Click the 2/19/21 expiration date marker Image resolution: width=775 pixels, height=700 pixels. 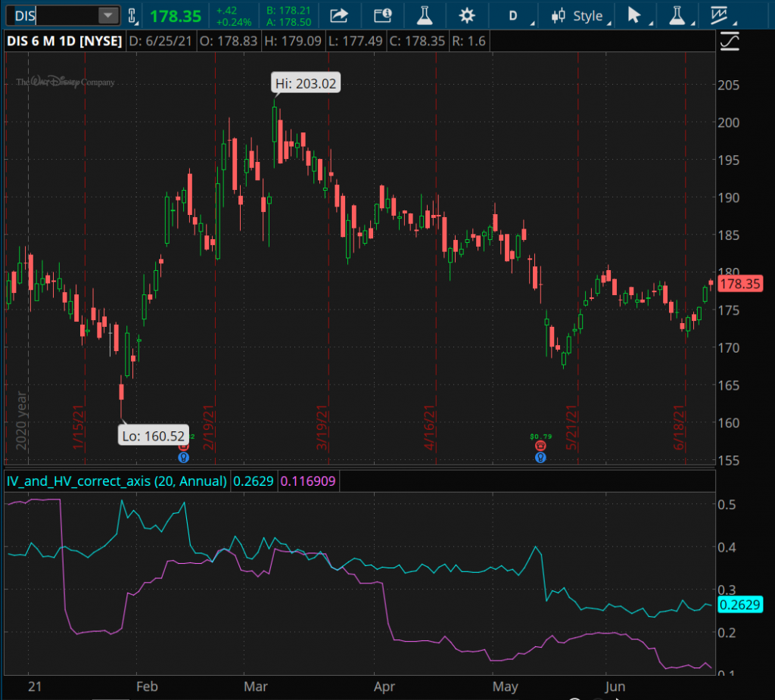point(208,428)
